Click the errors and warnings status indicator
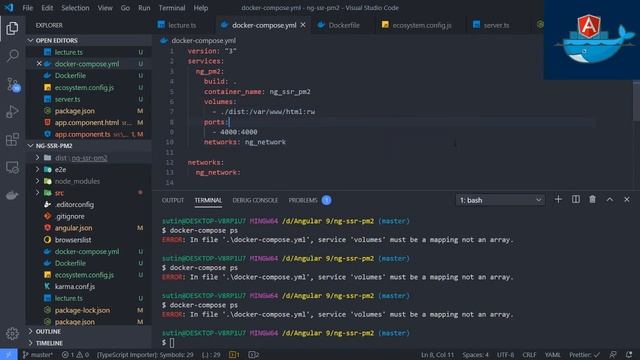640x360 pixels. click(x=75, y=355)
